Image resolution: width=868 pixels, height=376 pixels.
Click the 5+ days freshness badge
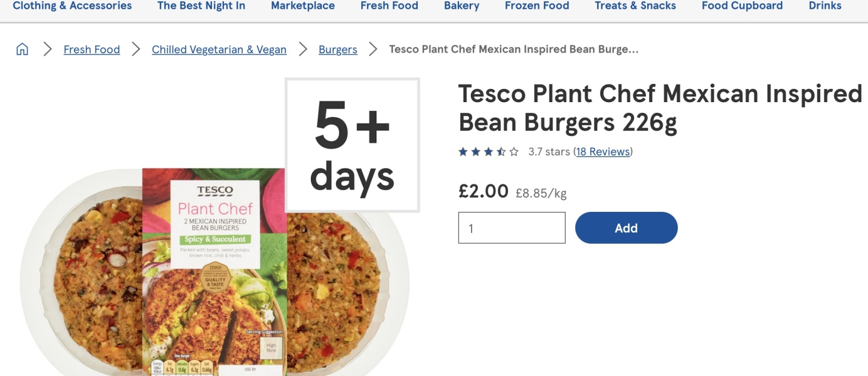coord(352,145)
